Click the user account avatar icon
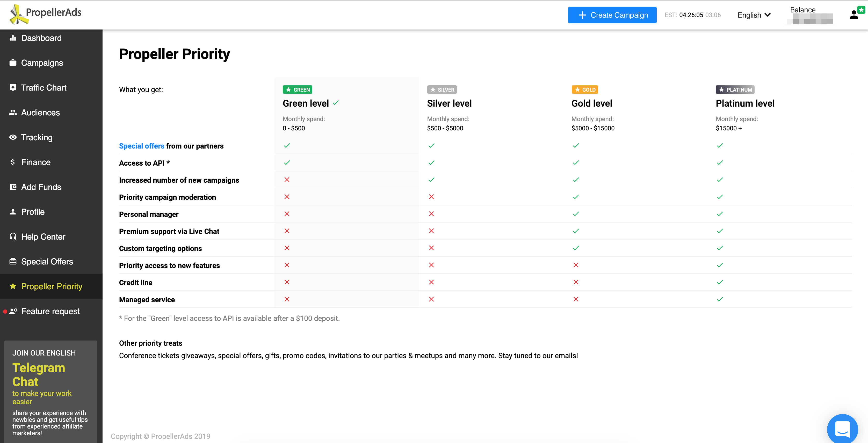 (x=854, y=14)
